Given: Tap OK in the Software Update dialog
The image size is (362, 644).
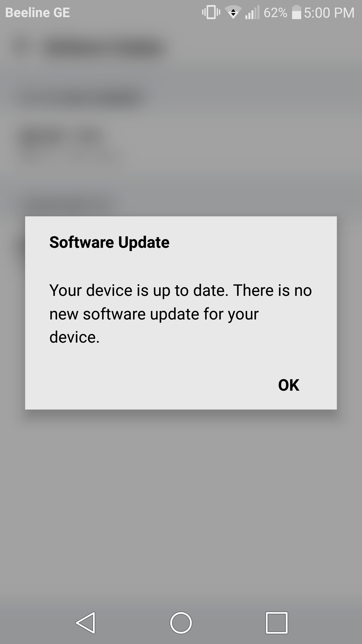Looking at the screenshot, I should point(289,385).
